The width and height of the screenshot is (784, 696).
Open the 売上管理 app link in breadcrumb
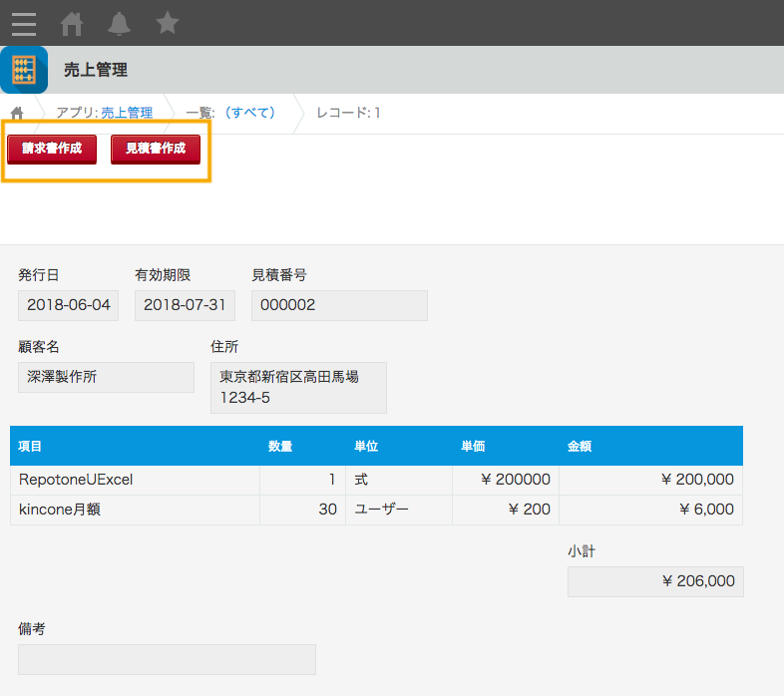(127, 113)
